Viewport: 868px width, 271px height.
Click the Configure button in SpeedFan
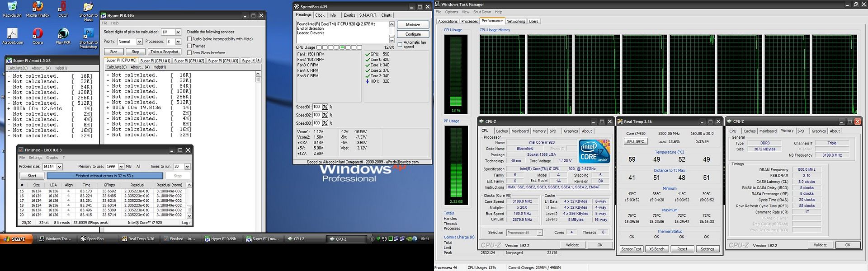point(413,34)
